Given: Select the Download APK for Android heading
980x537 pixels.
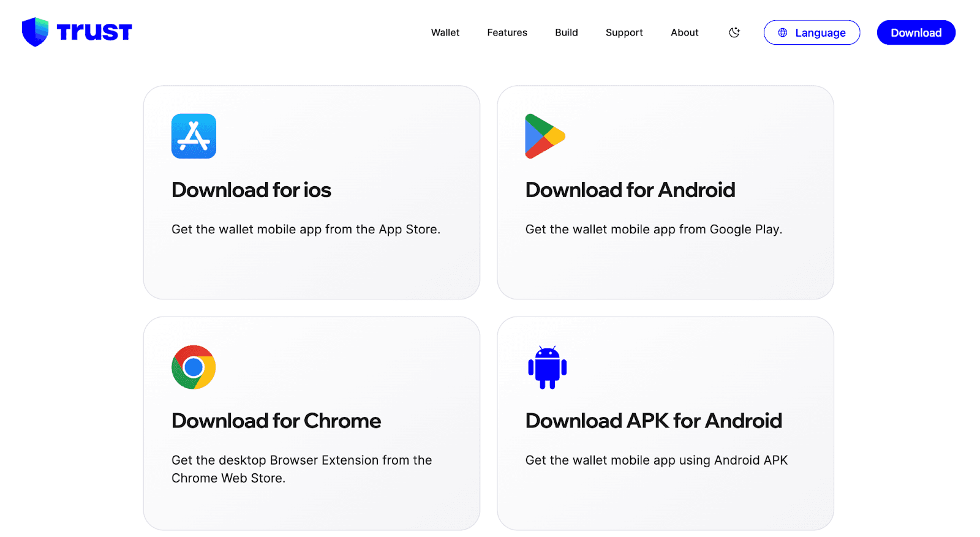Looking at the screenshot, I should pos(654,421).
